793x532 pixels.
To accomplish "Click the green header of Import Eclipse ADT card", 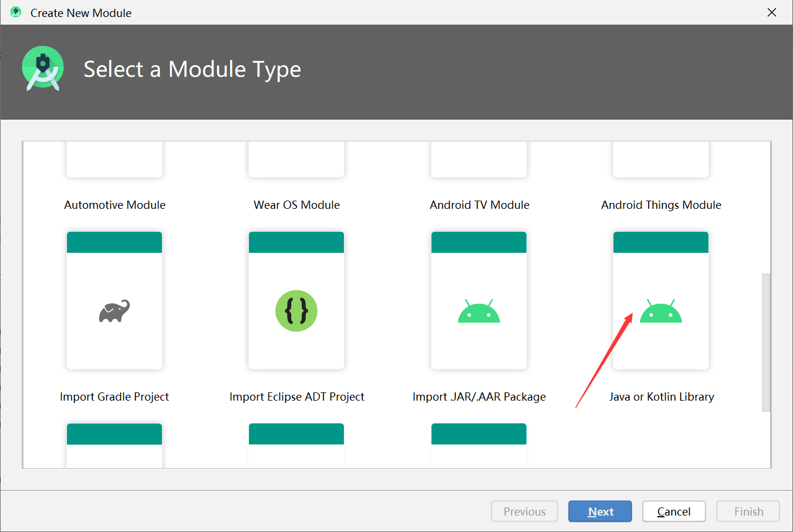I will [296, 242].
